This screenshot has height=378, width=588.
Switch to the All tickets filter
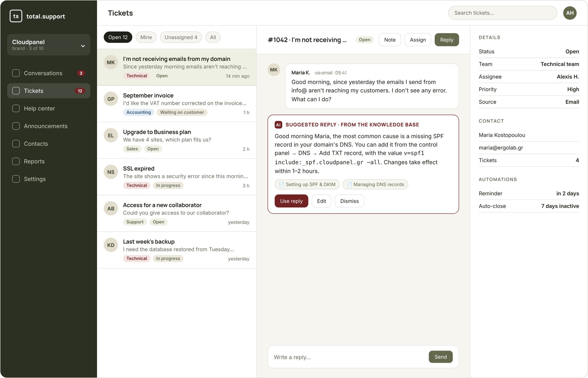213,37
